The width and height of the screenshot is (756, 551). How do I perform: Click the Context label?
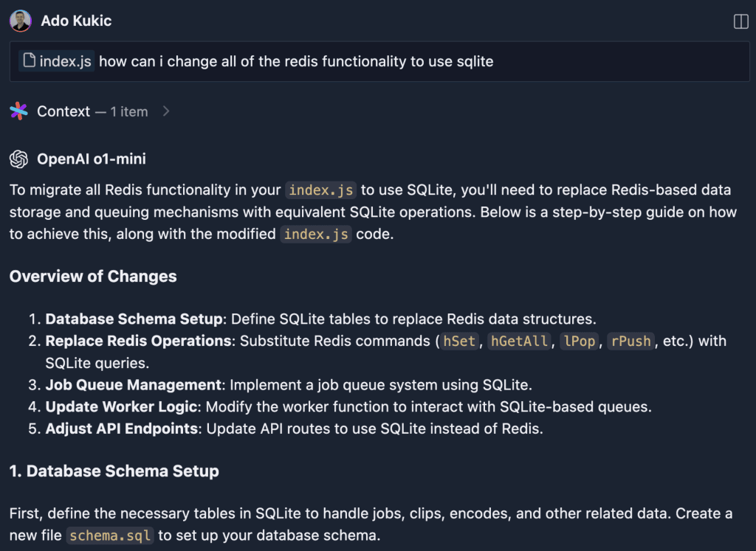click(x=63, y=111)
